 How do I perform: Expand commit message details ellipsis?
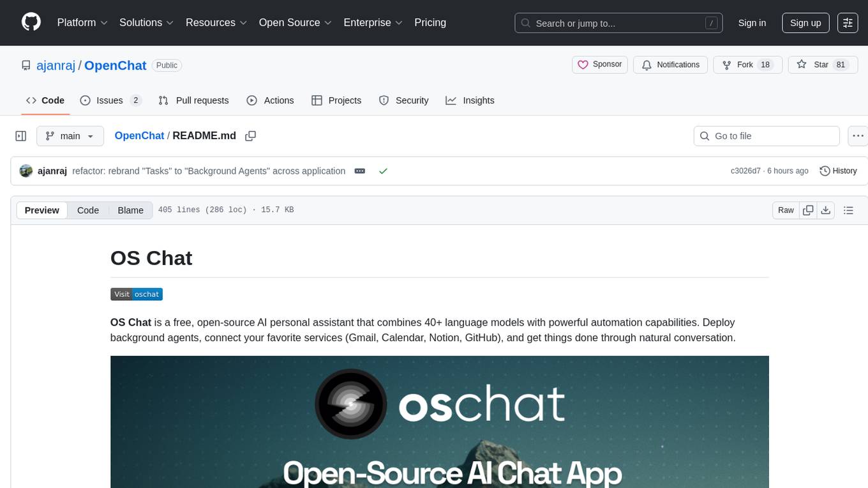click(x=360, y=171)
